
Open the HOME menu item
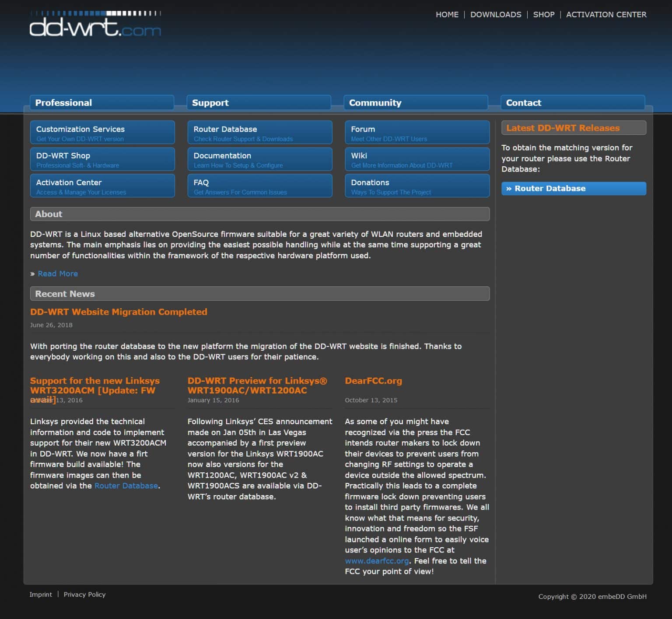(447, 14)
